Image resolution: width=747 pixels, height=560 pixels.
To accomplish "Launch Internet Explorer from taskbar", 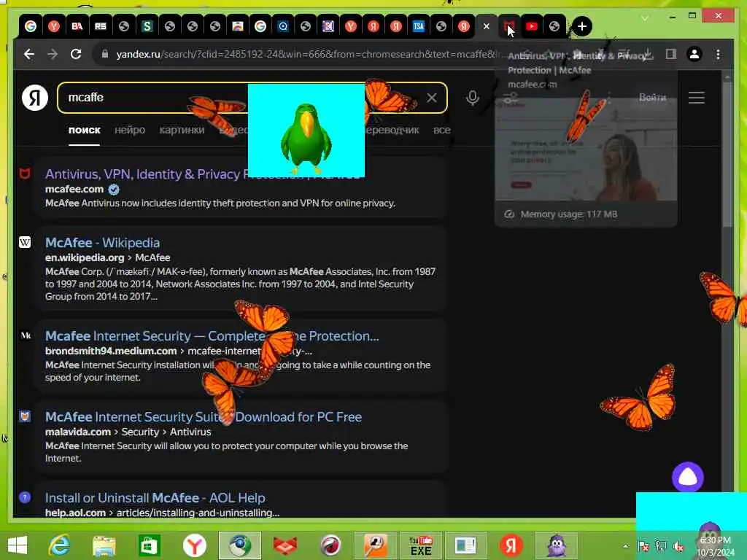I will [60, 545].
